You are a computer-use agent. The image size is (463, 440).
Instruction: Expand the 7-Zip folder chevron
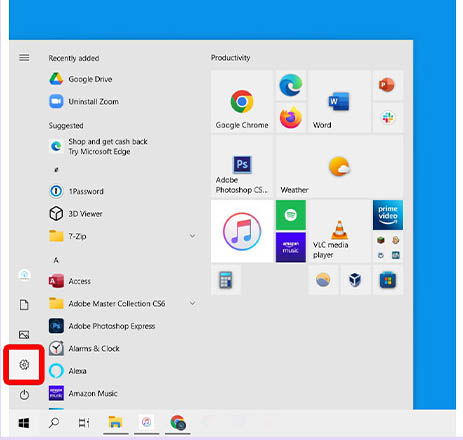tap(192, 236)
